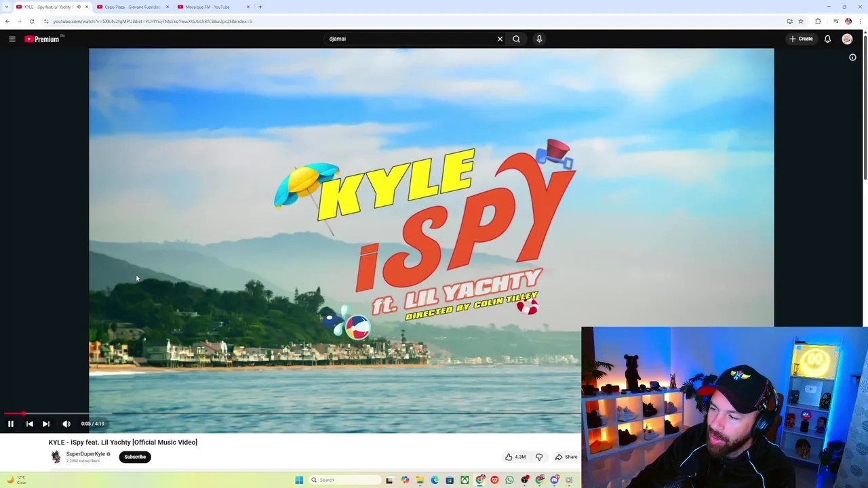Subscribe to SuperDuperKyle channel
This screenshot has height=488, width=868.
[x=135, y=457]
